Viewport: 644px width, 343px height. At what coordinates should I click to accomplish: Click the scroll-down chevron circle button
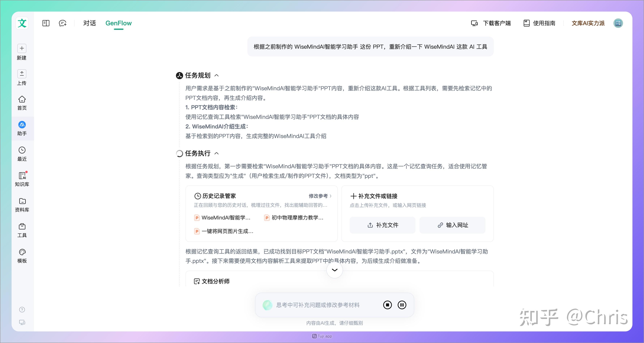pyautogui.click(x=334, y=270)
